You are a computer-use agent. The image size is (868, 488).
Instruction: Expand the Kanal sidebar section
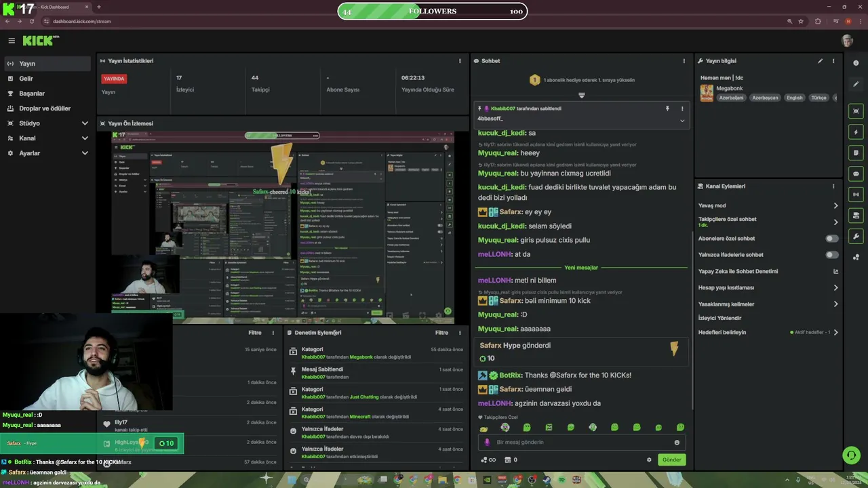point(85,138)
